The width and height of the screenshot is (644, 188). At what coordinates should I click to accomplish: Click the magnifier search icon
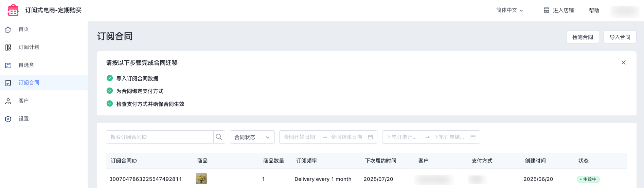pyautogui.click(x=219, y=137)
